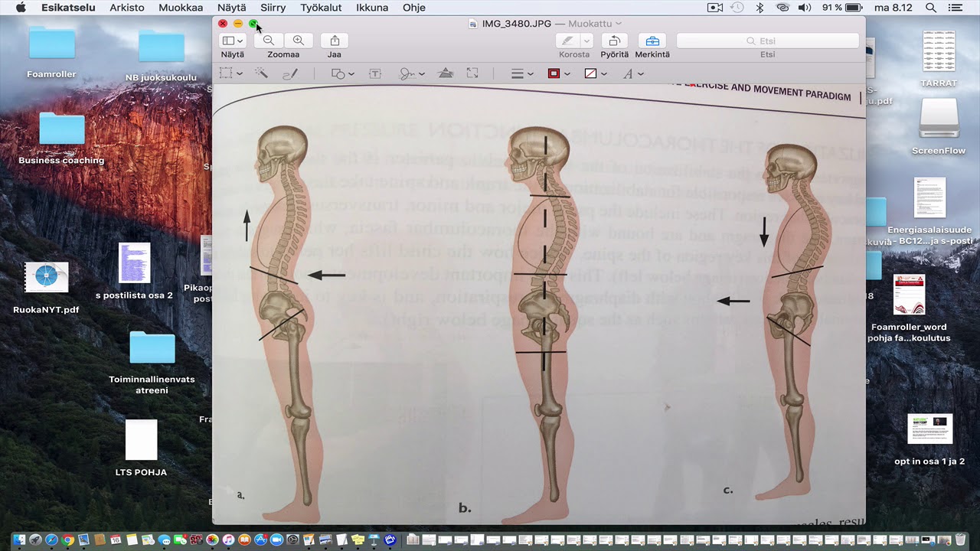Open the line thickness style dropdown
Viewport: 980px width, 551px height.
click(521, 73)
